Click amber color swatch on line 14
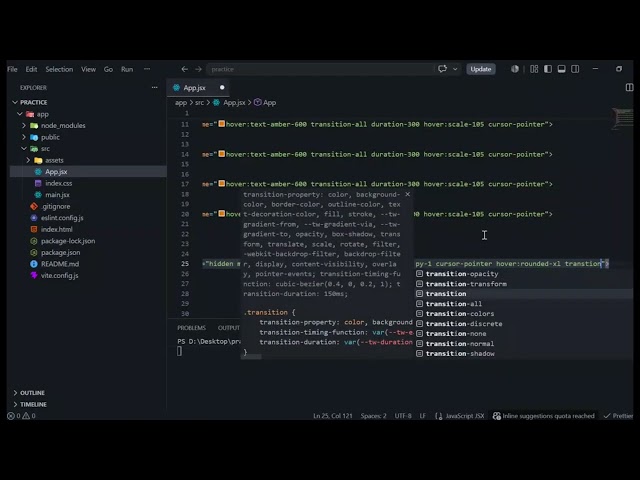 [222, 154]
